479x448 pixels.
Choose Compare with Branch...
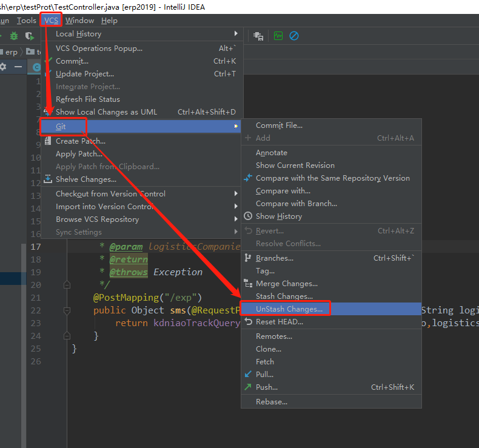point(332,204)
